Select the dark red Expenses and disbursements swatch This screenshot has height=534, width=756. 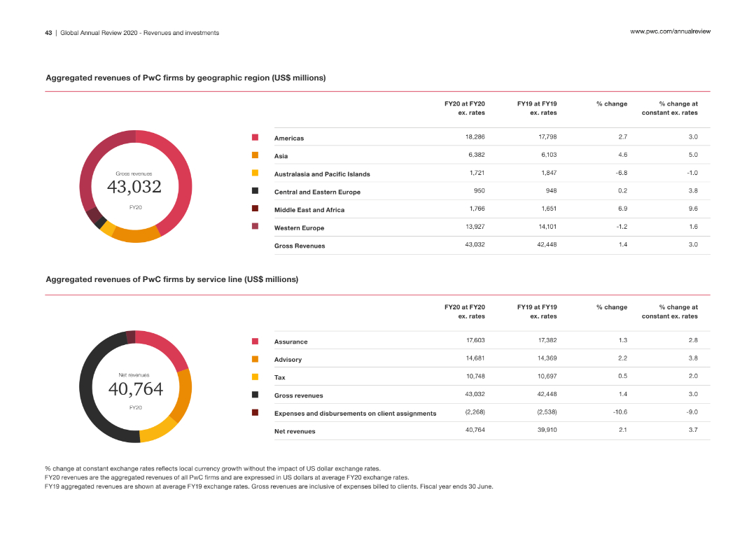[x=255, y=412]
